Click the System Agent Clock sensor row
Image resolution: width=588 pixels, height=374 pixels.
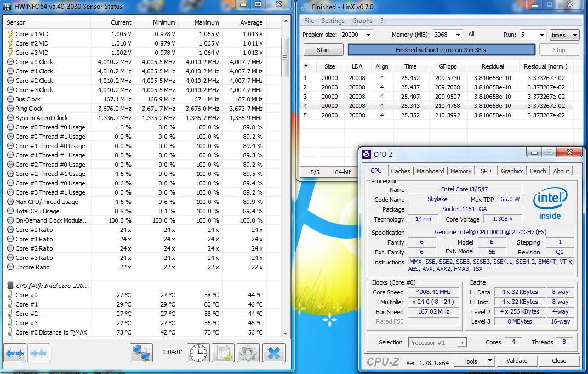(x=135, y=118)
